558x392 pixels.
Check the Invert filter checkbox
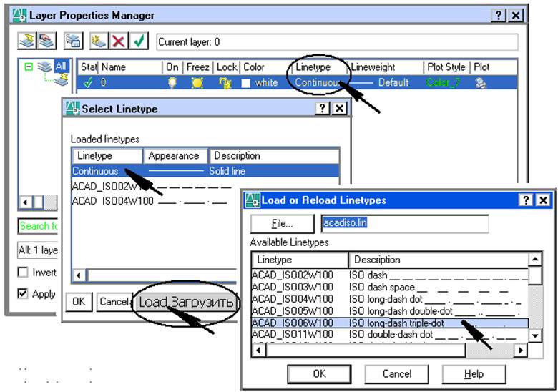24,273
